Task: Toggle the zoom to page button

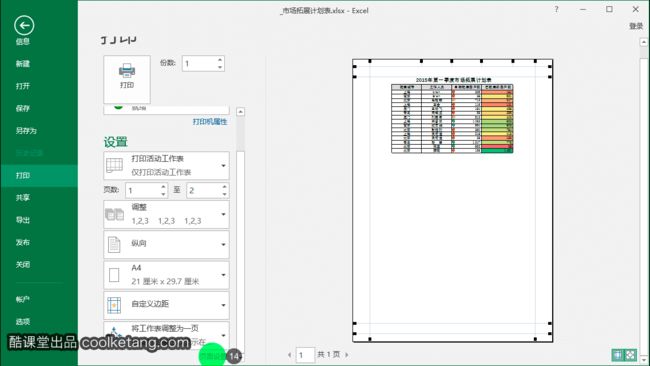Action: click(x=630, y=355)
